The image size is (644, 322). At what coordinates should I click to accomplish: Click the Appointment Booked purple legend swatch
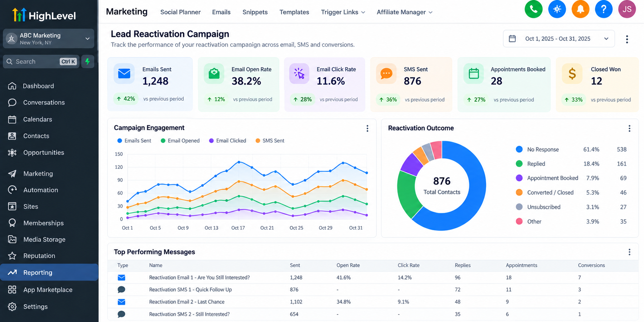coord(519,178)
